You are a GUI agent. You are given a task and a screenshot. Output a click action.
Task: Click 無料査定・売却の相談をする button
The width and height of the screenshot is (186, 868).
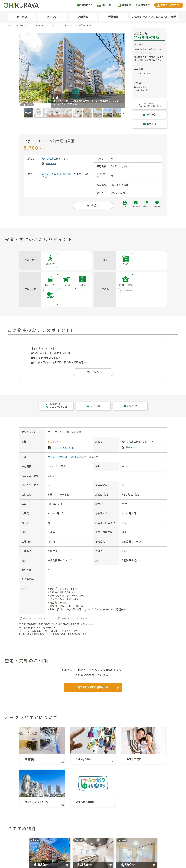tap(93, 687)
